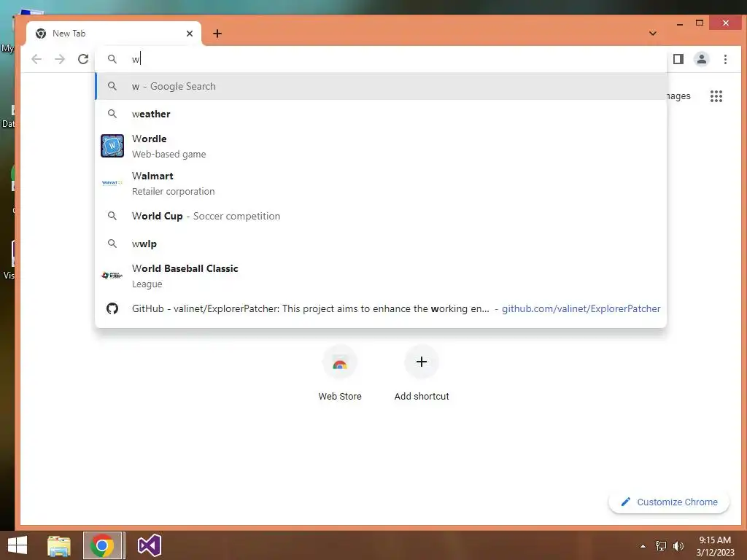
Task: Click search icon beside 'World Cup'
Action: pos(112,216)
